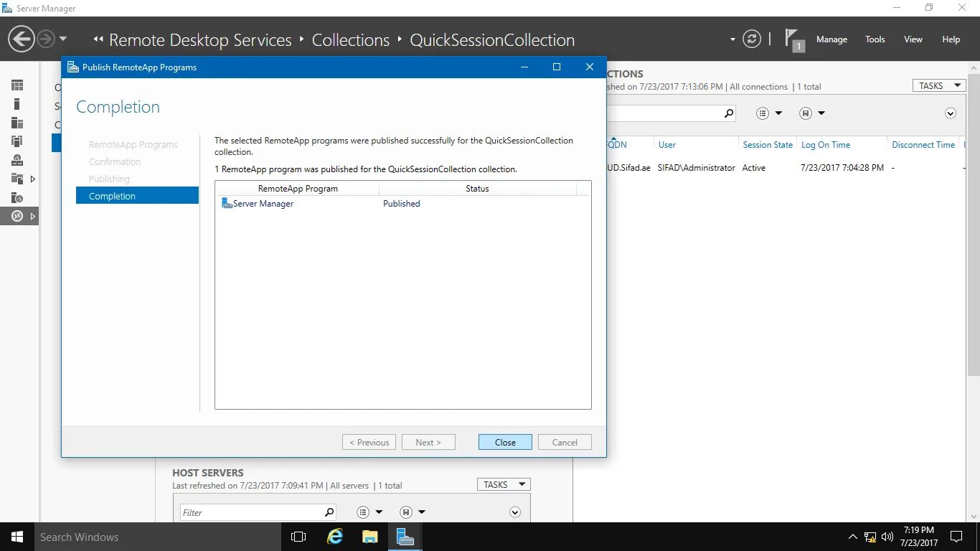Open the Host Servers TASKS dropdown
This screenshot has width=980, height=551.
(x=504, y=484)
